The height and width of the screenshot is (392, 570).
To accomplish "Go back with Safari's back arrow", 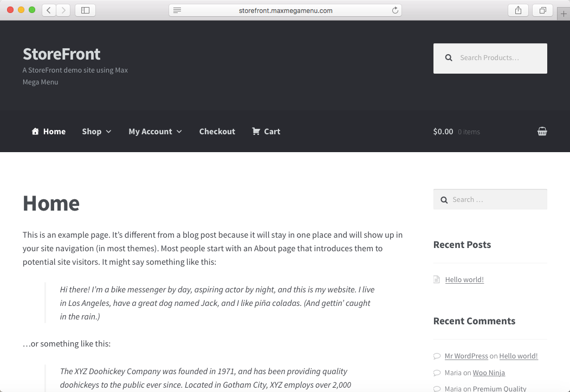I will tap(49, 10).
